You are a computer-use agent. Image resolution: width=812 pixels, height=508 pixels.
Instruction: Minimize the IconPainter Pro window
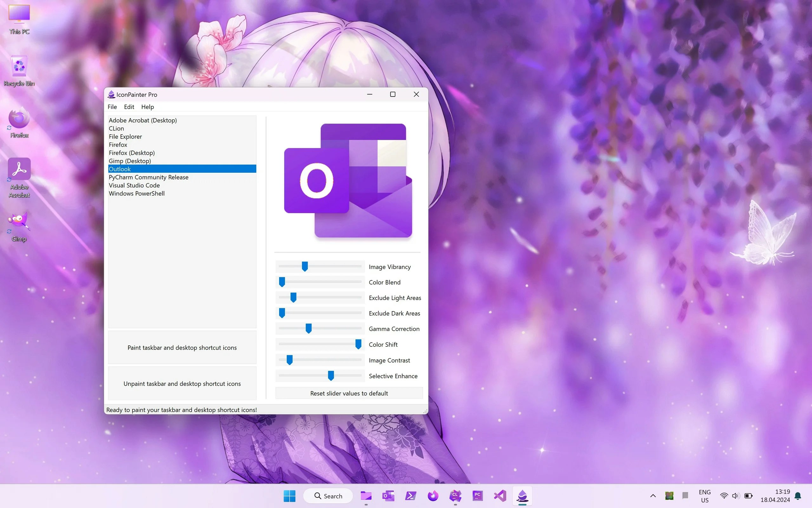click(370, 94)
